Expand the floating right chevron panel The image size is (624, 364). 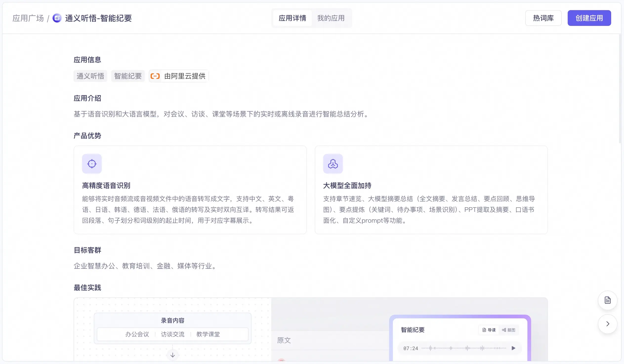[x=607, y=324]
